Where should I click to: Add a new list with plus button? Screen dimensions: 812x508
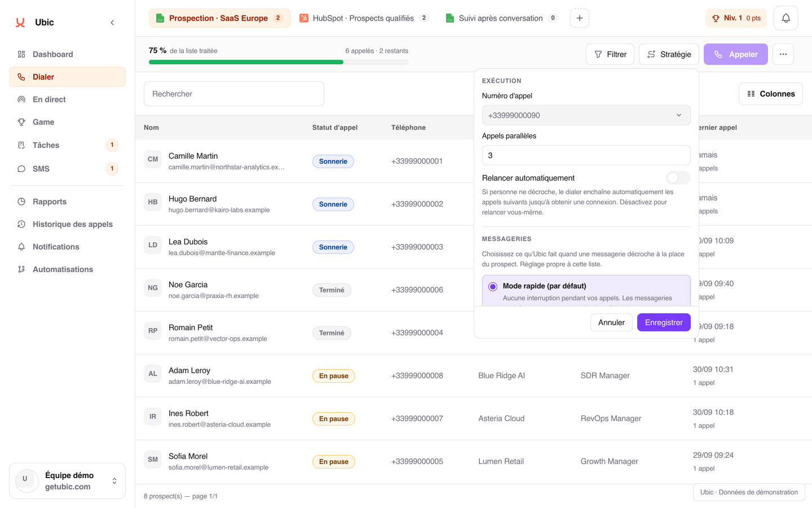tap(580, 18)
